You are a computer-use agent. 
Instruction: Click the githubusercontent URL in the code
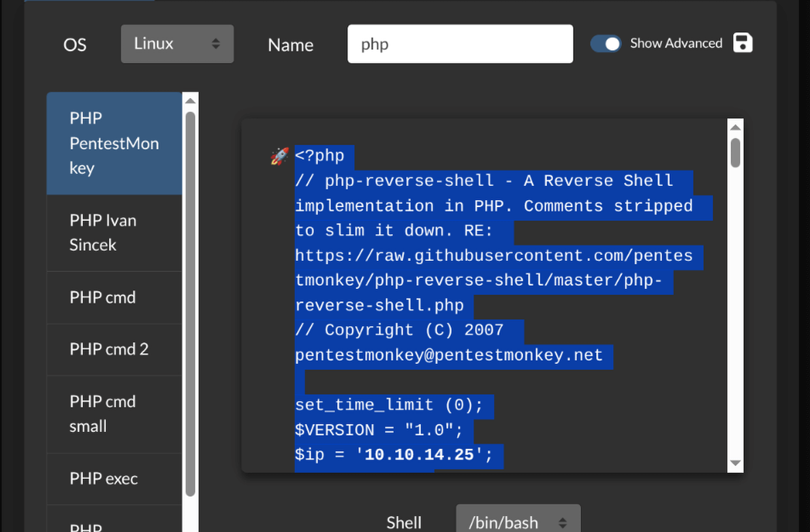pos(493,281)
